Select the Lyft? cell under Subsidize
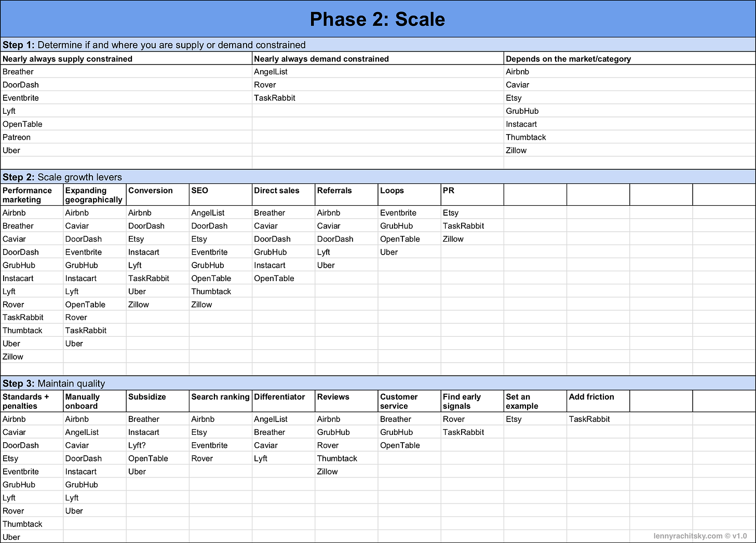 (x=157, y=445)
